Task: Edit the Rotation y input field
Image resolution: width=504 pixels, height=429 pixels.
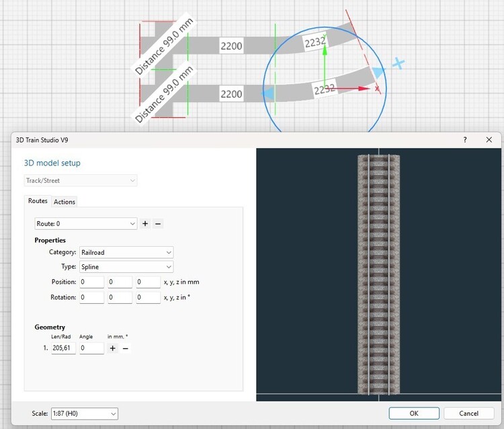Action: [x=120, y=297]
